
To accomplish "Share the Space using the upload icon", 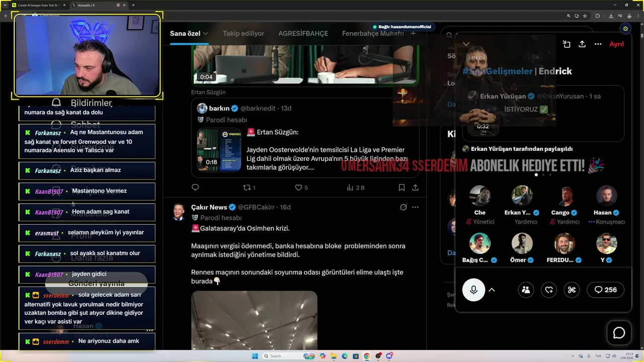I will [582, 44].
